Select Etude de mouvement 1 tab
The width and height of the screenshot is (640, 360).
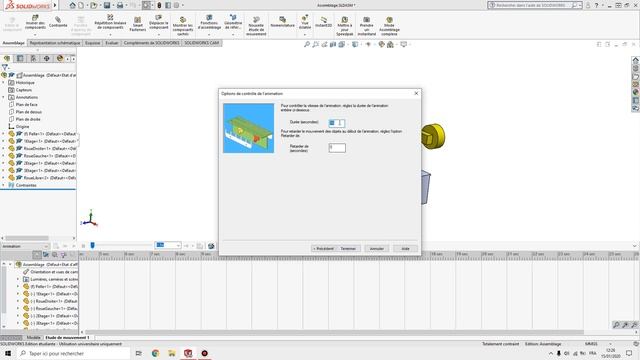click(x=67, y=338)
